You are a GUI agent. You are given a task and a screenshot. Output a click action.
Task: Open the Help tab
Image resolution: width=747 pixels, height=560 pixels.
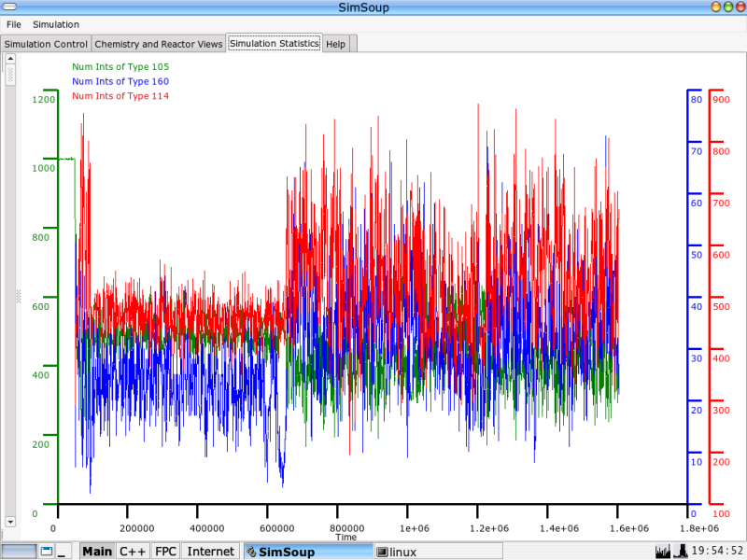click(x=335, y=44)
